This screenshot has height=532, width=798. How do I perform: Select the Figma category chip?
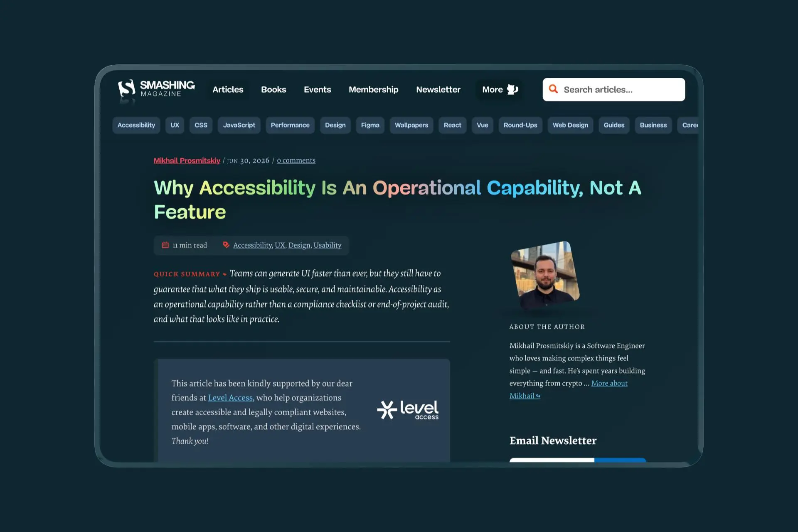click(370, 125)
